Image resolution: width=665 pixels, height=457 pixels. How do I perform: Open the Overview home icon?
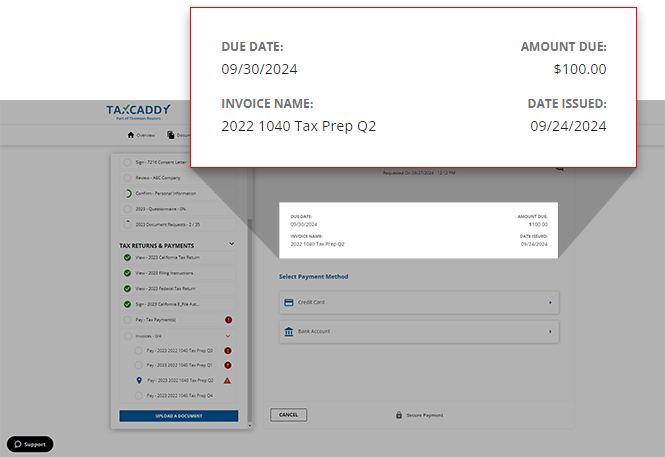tap(130, 135)
